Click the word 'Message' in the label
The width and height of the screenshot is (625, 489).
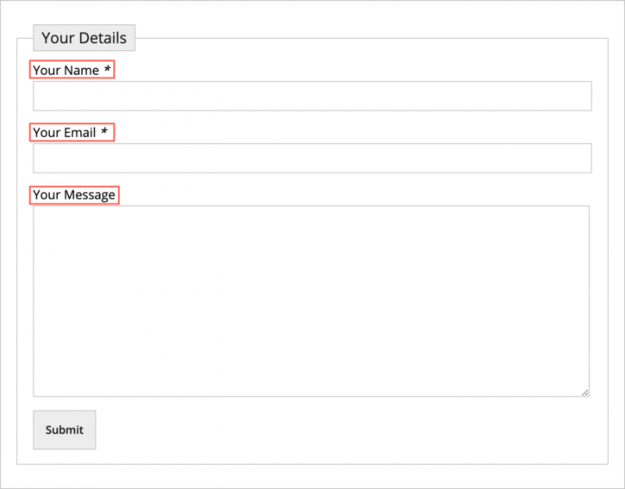[x=90, y=195]
